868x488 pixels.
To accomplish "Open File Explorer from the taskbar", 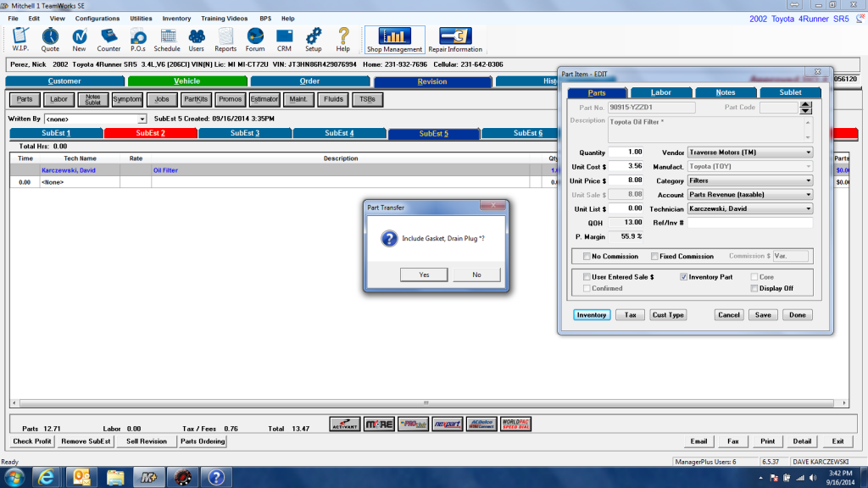I will click(115, 477).
